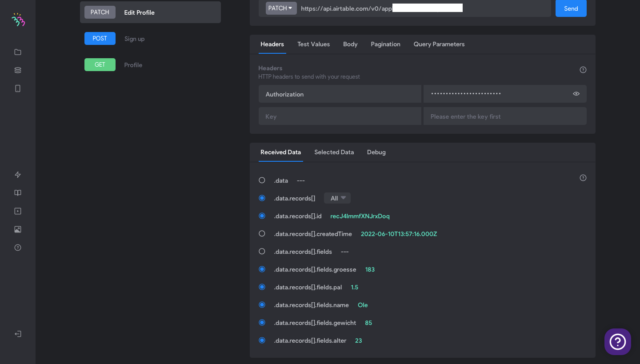Screen dimensions: 640x364
Task: Click the colorful app logo
Action: point(18,20)
